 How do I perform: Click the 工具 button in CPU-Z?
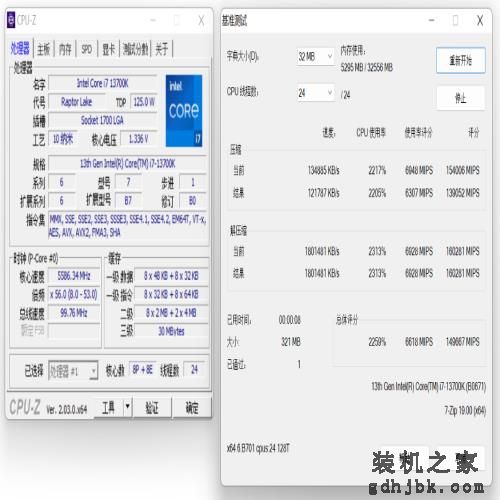coord(109,407)
